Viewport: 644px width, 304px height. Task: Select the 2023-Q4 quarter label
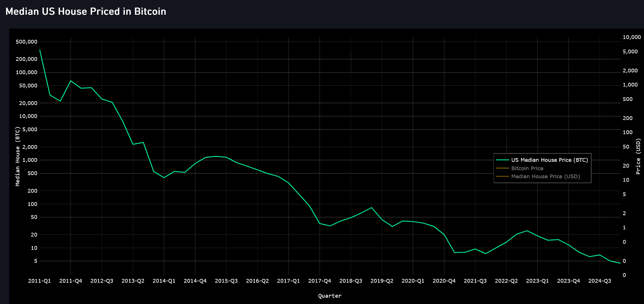coord(569,281)
